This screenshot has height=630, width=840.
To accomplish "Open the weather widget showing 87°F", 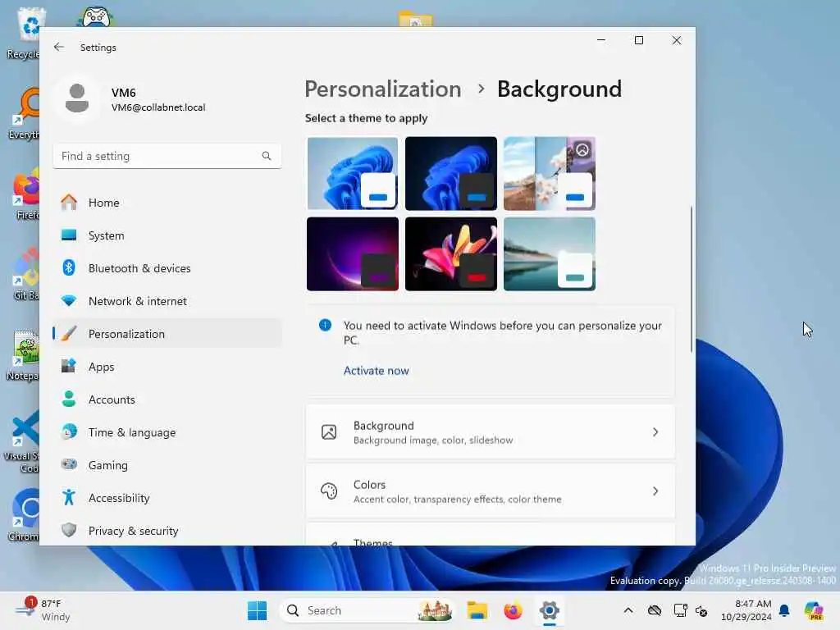I will [43, 610].
